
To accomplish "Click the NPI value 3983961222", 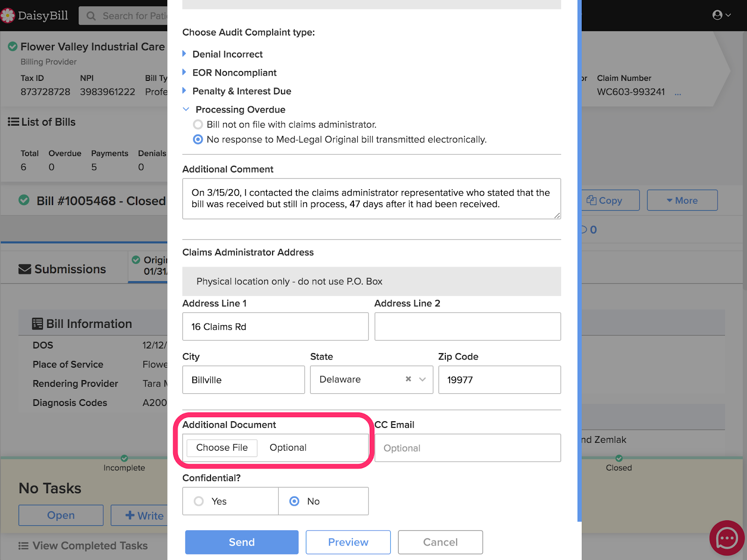I will tap(107, 92).
